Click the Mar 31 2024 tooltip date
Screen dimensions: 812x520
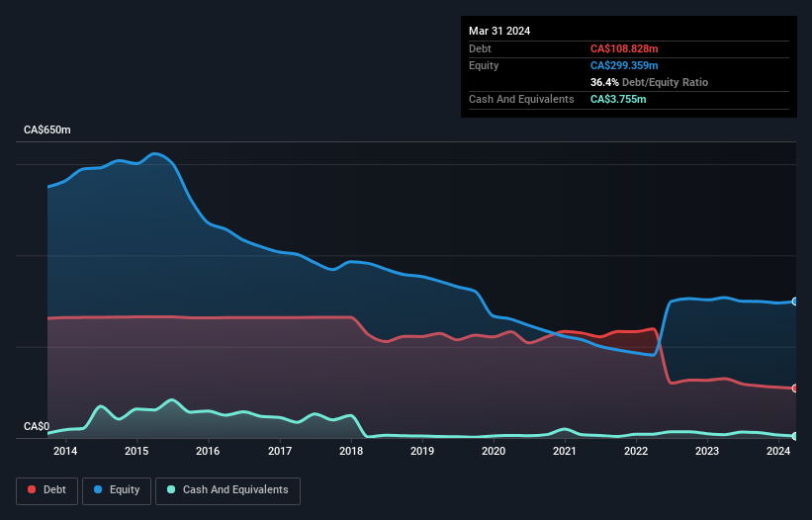coord(499,31)
